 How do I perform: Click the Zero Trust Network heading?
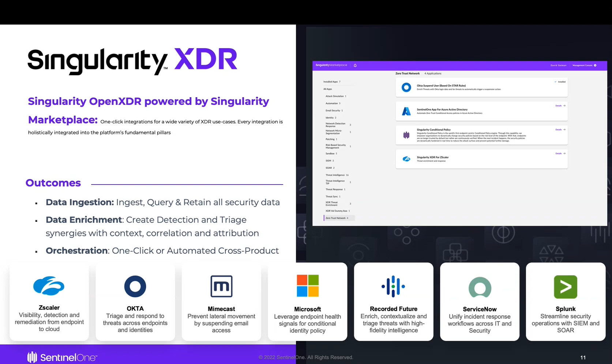tap(407, 73)
